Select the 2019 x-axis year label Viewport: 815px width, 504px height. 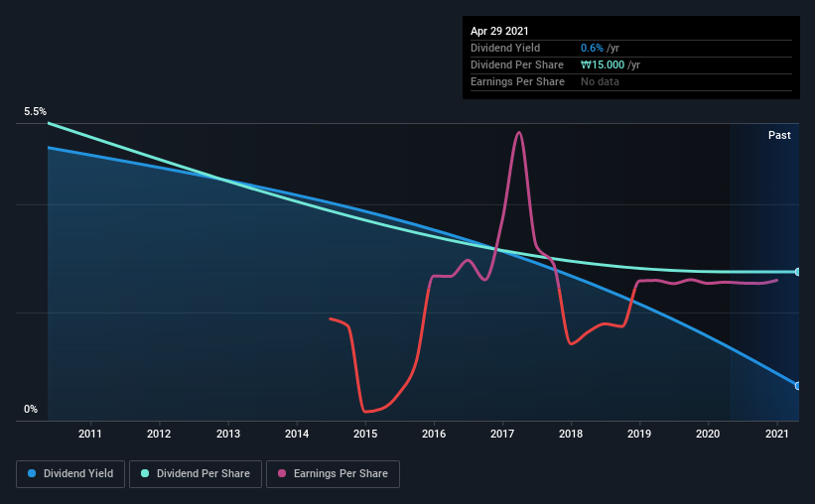pyautogui.click(x=639, y=434)
